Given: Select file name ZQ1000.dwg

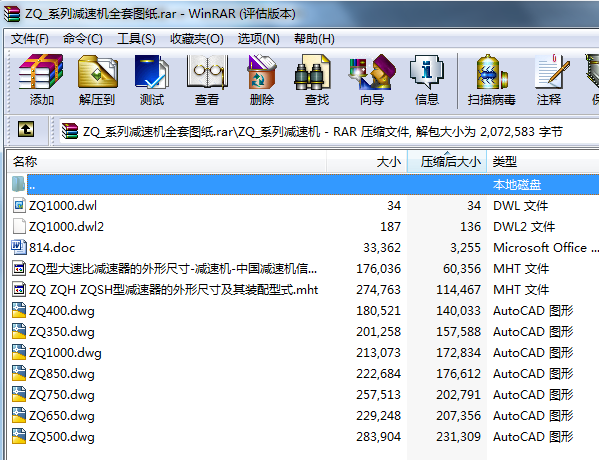Looking at the screenshot, I should [x=65, y=353].
